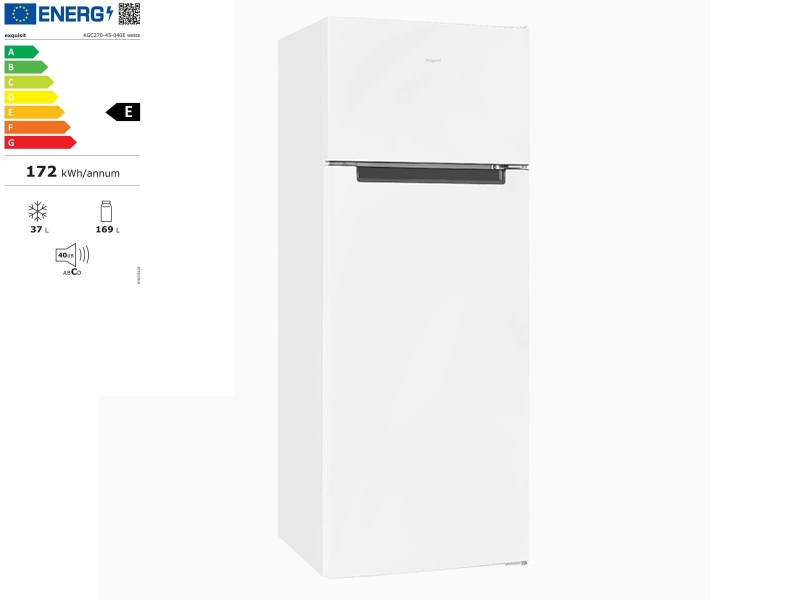
Task: Click the exquisit brand name on the label
Action: (15, 35)
